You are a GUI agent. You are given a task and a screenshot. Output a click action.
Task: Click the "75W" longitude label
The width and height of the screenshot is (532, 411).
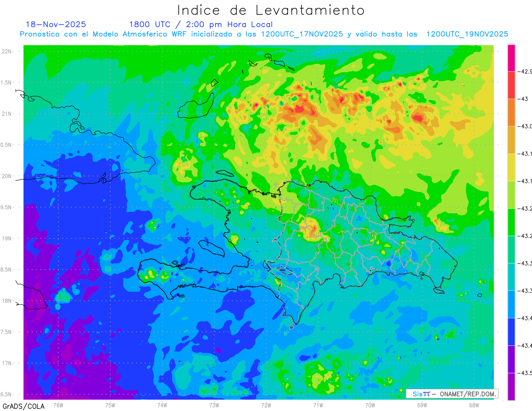[110, 404]
